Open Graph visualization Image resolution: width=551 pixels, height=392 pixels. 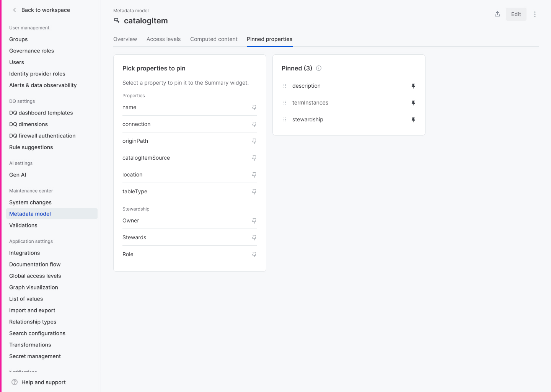pos(34,287)
